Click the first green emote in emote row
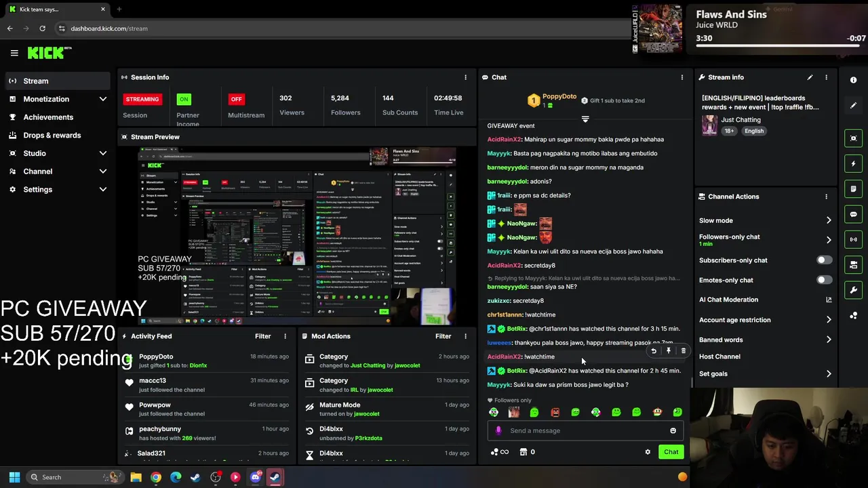The height and width of the screenshot is (488, 868). (494, 412)
